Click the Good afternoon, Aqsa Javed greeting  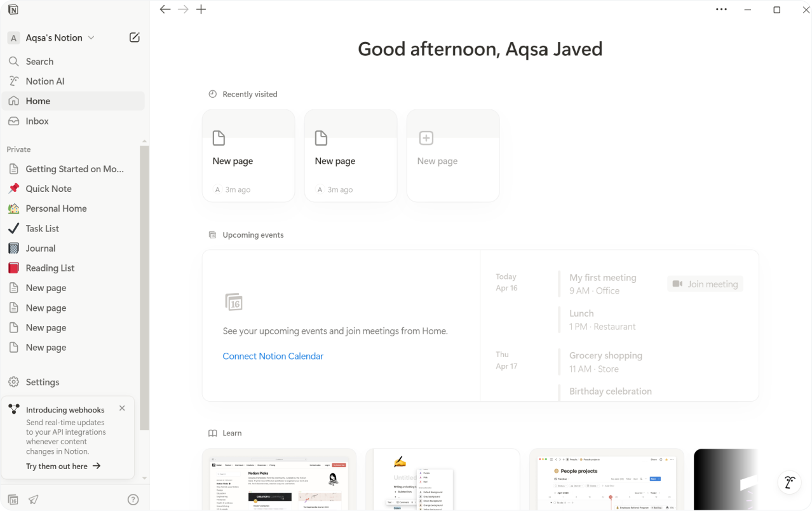point(480,49)
